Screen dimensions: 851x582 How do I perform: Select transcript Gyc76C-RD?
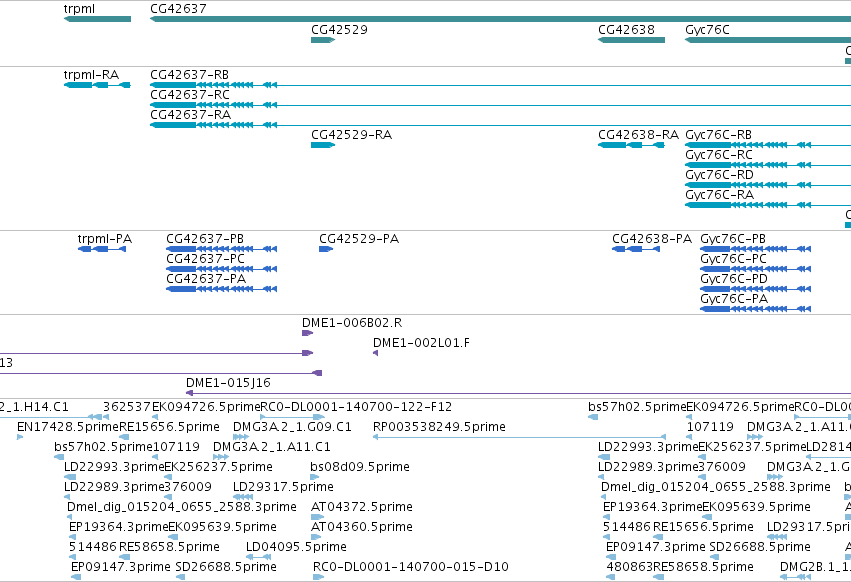pos(768,185)
